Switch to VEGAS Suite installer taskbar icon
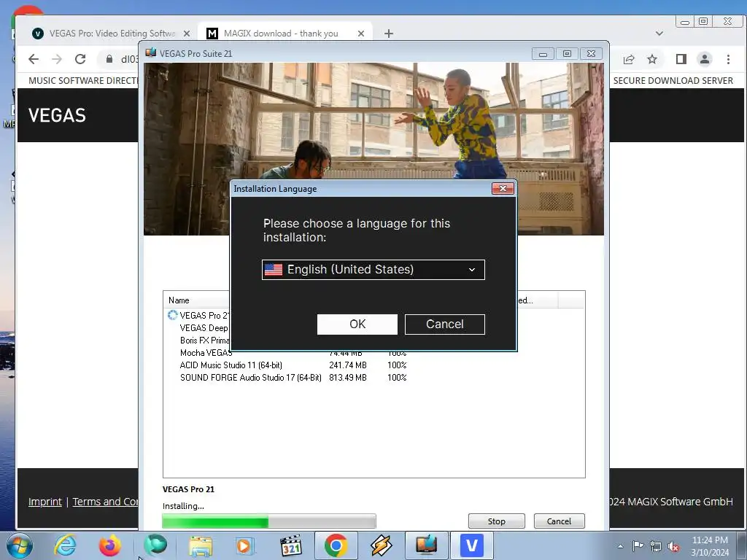Viewport: 747px width, 560px height. [426, 545]
